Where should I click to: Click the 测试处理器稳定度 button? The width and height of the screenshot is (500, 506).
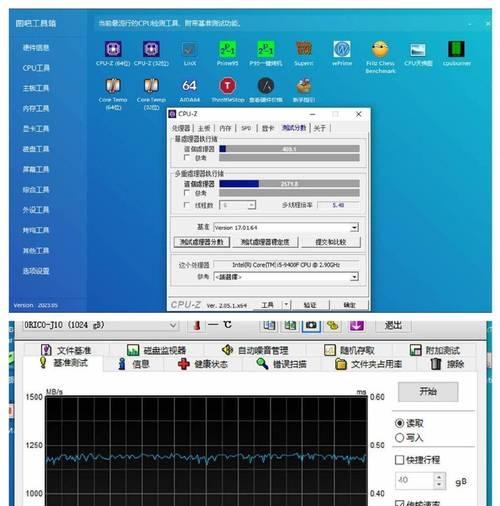(x=265, y=242)
